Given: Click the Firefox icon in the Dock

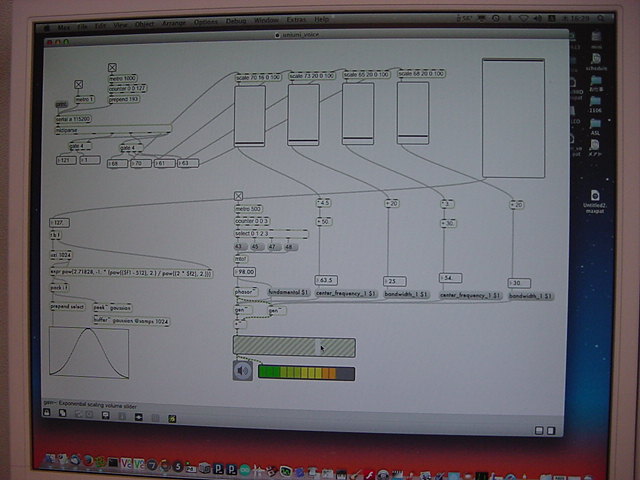Looking at the screenshot, I should pos(89,462).
